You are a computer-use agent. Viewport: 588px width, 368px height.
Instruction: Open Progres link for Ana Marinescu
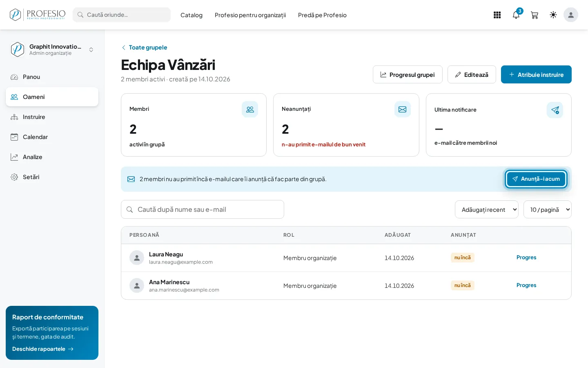pos(526,285)
